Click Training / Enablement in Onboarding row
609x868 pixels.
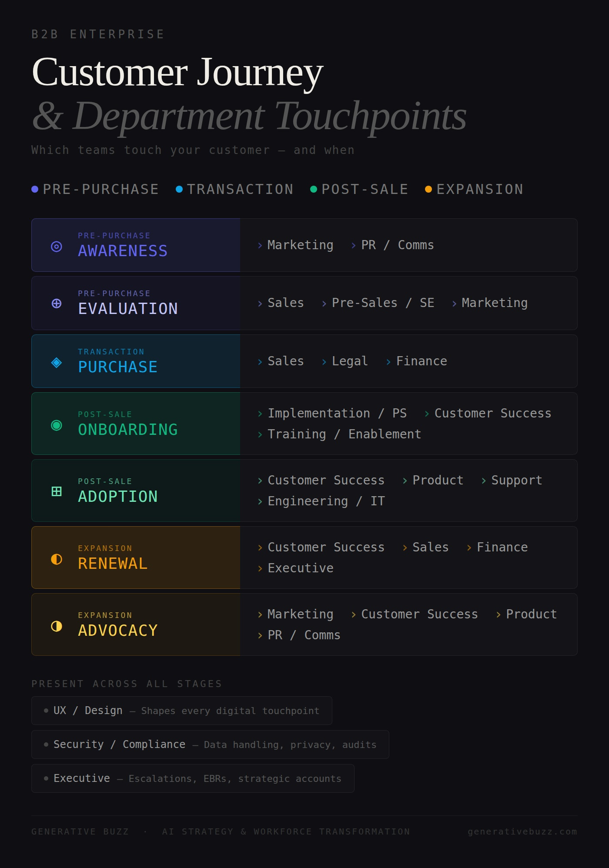[x=344, y=434]
